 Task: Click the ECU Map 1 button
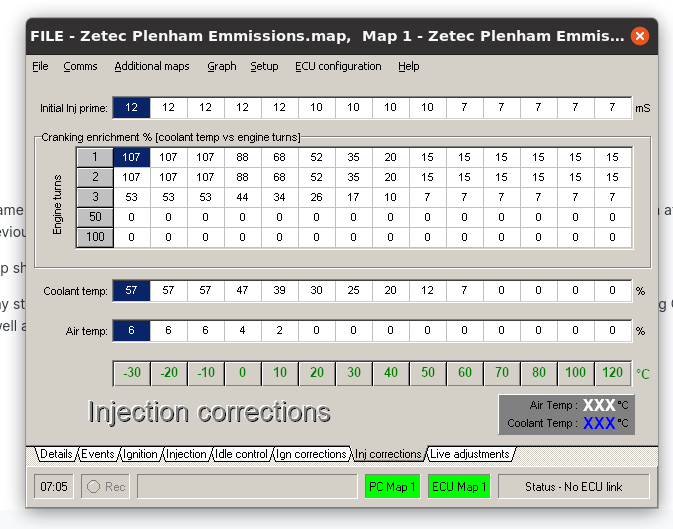click(x=459, y=486)
